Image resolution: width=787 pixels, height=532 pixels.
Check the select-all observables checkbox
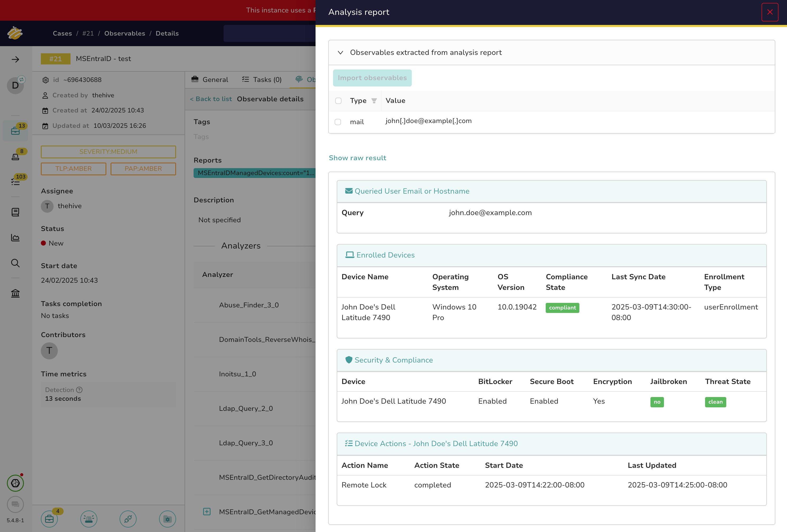pyautogui.click(x=338, y=101)
